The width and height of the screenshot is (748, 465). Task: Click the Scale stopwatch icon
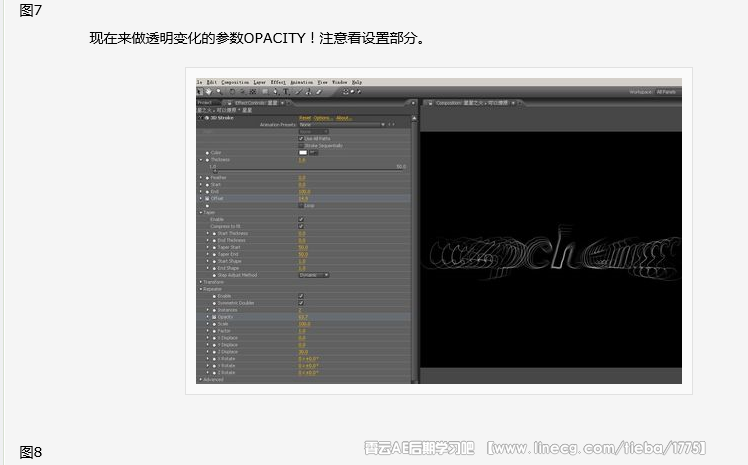[214, 324]
